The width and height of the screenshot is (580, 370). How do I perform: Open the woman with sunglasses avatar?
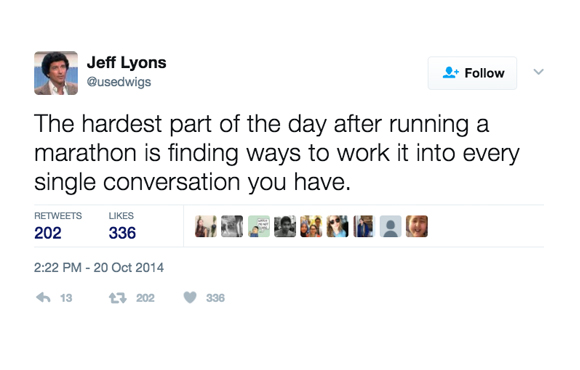(x=337, y=226)
